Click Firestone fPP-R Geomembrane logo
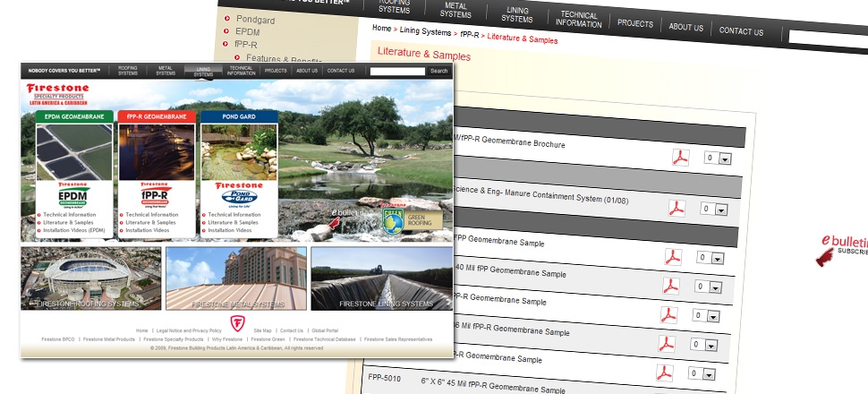The height and width of the screenshot is (394, 868). pos(156,195)
